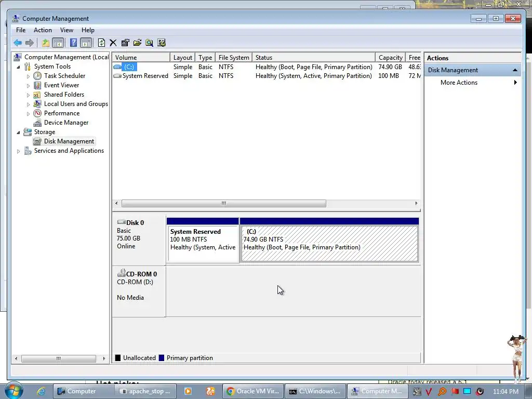Click the grey forward arrow in toolbar
Image resolution: width=532 pixels, height=399 pixels.
pos(30,43)
